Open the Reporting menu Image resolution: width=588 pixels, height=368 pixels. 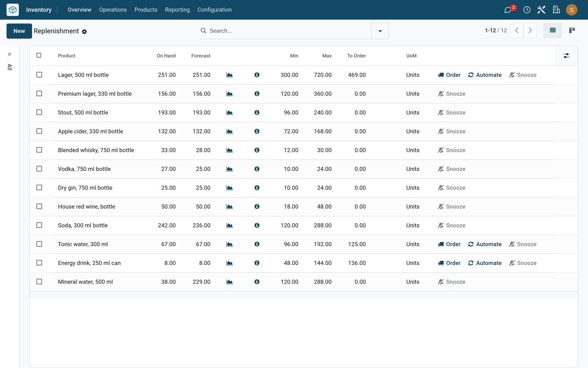click(178, 10)
